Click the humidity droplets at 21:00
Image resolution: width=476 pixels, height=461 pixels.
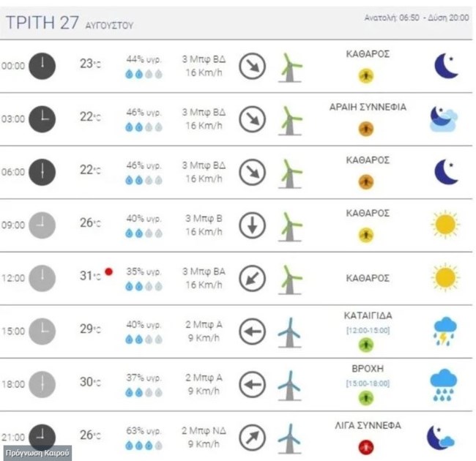(144, 446)
